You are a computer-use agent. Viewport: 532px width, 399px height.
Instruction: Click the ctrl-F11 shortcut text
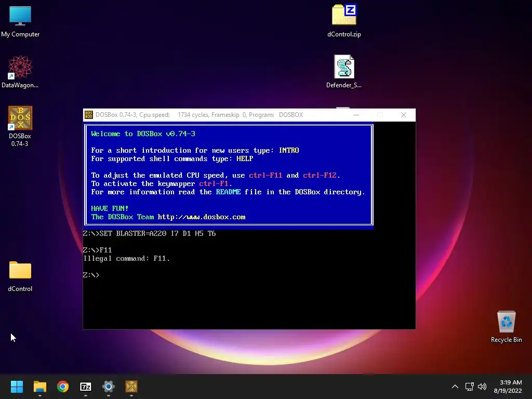(x=265, y=176)
